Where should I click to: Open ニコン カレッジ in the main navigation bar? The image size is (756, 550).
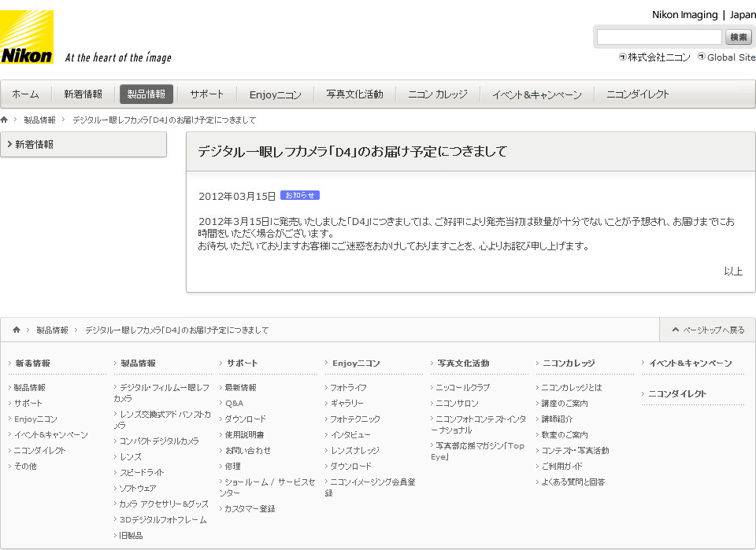tap(438, 94)
